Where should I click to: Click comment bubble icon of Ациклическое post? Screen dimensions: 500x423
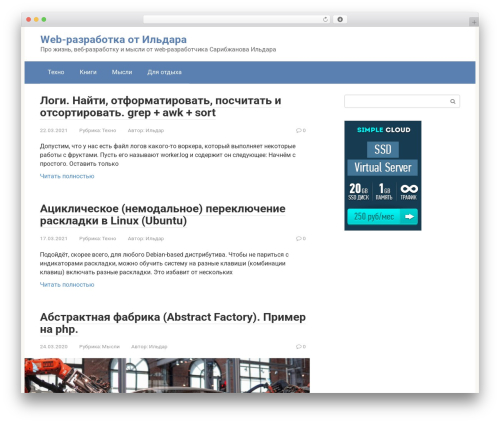coord(299,238)
